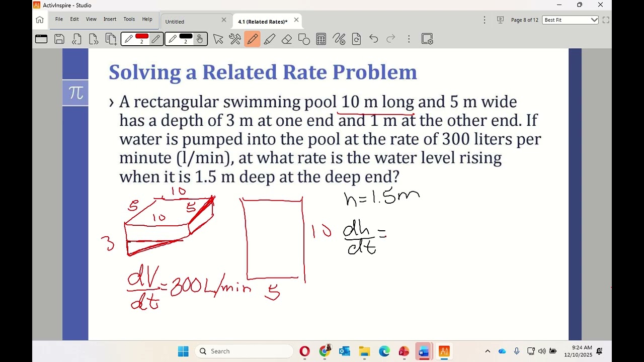
Task: Show hidden system tray icons
Action: (488, 351)
